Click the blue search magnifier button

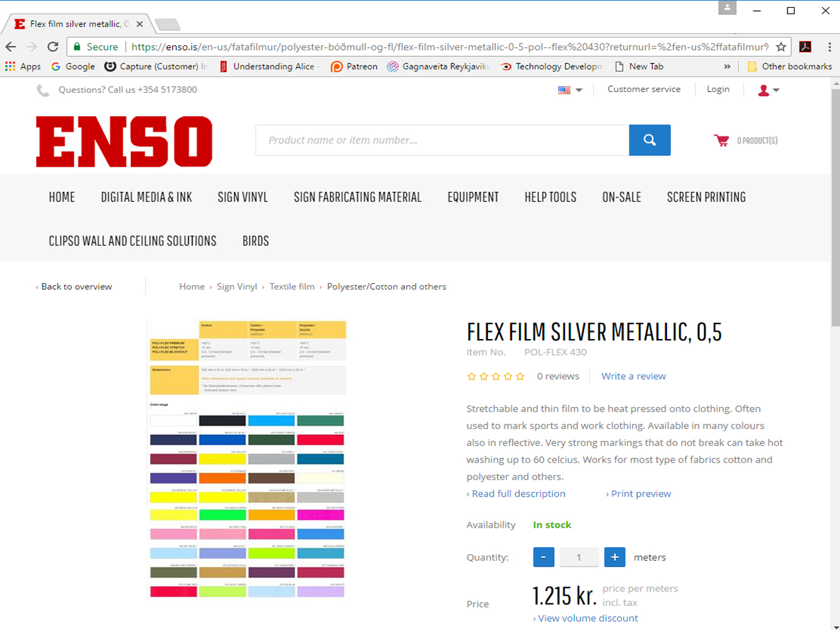coord(649,140)
